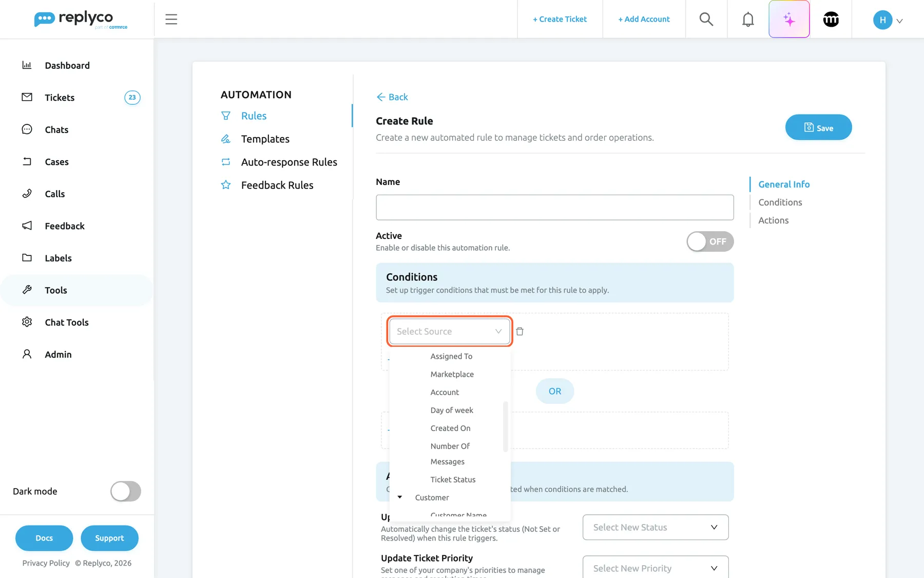
Task: Open the Docs button
Action: (x=44, y=538)
